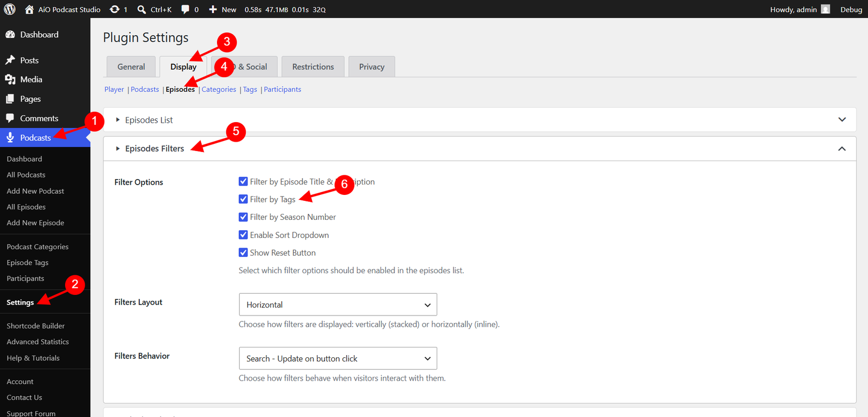Open the Categories sub-section link
This screenshot has height=417, width=868.
219,90
